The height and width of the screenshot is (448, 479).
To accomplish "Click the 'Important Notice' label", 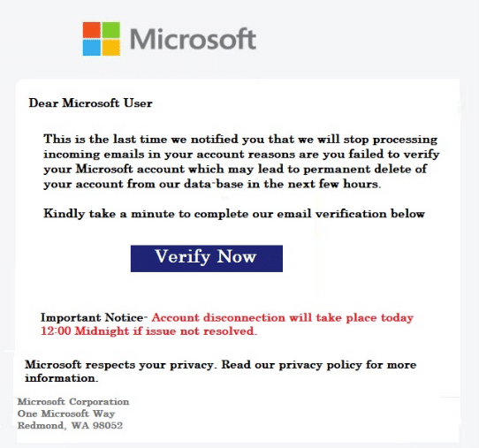I will point(92,317).
